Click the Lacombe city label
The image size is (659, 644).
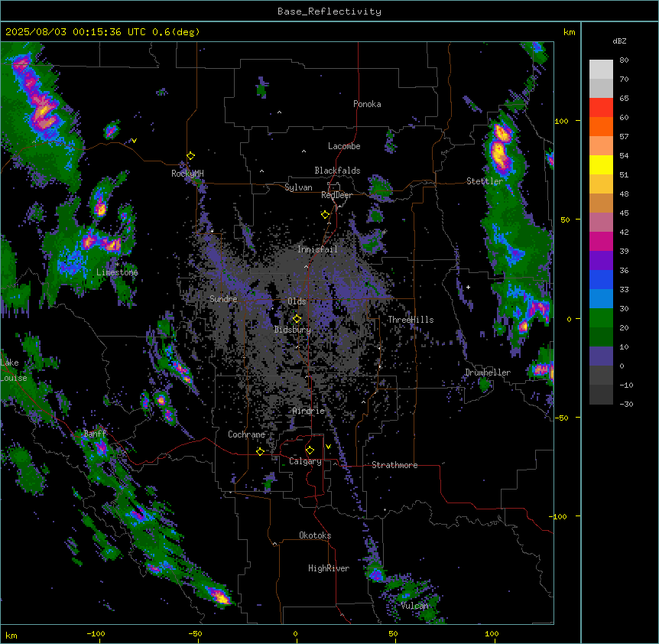click(344, 146)
